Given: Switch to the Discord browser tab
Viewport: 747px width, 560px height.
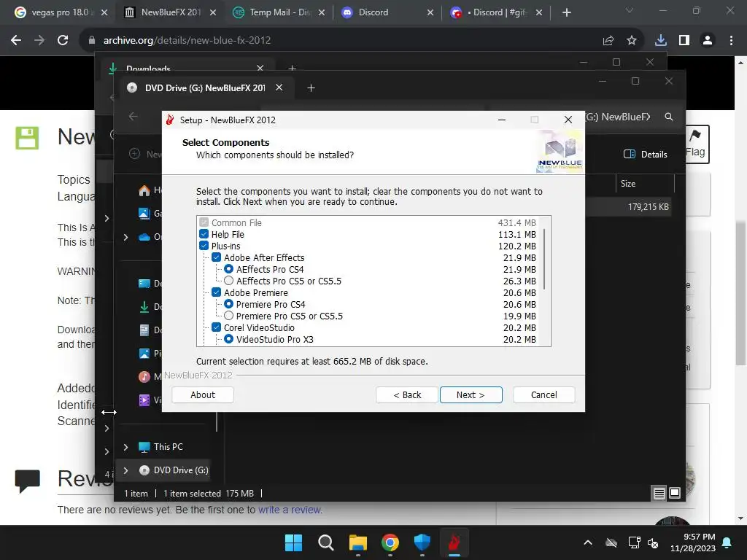Looking at the screenshot, I should pyautogui.click(x=387, y=12).
